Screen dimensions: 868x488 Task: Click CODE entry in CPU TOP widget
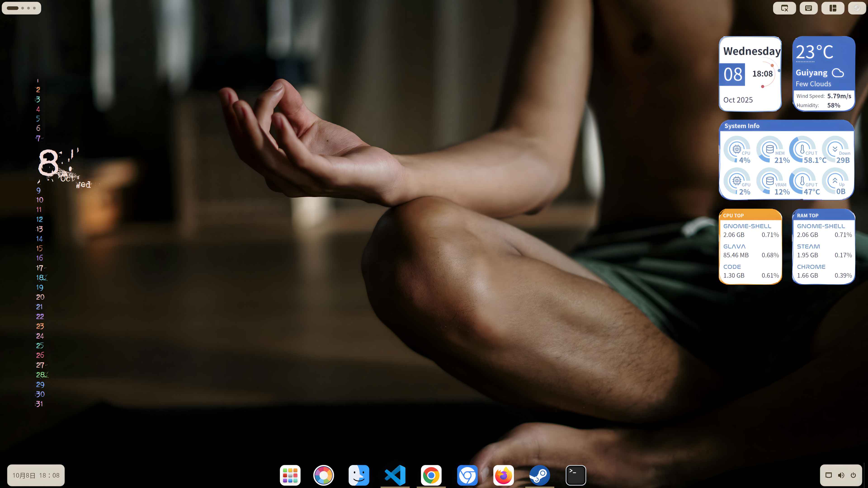click(x=732, y=266)
